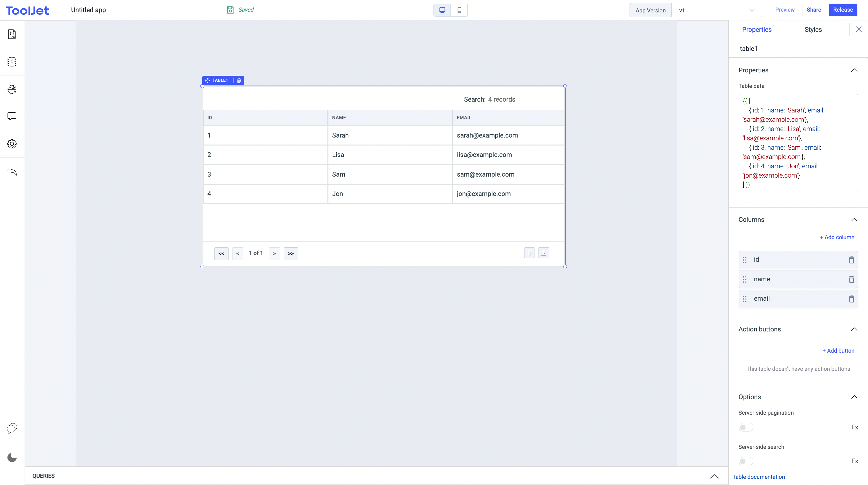Collapse the Columns section
The height and width of the screenshot is (485, 868).
tap(854, 219)
